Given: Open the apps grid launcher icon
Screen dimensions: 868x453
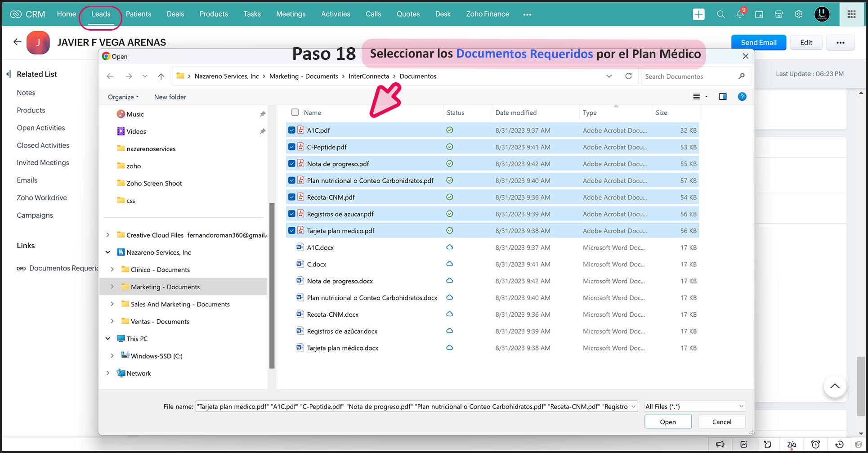Looking at the screenshot, I should coord(851,14).
